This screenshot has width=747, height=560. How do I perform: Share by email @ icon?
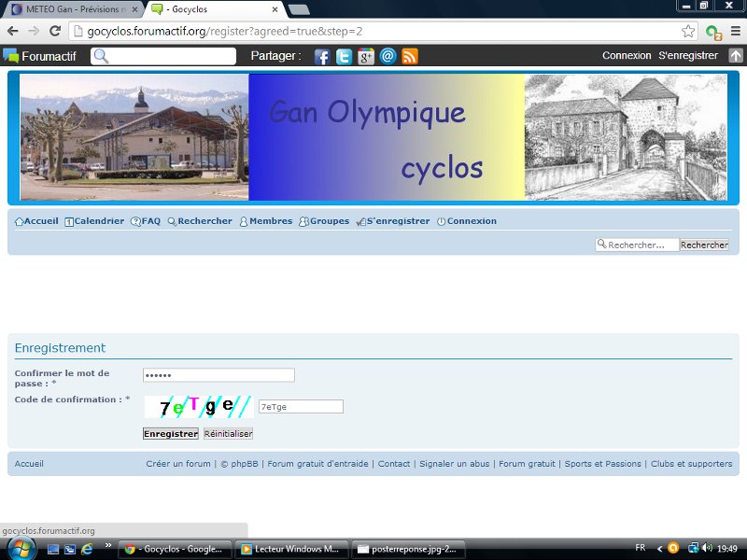click(x=388, y=57)
